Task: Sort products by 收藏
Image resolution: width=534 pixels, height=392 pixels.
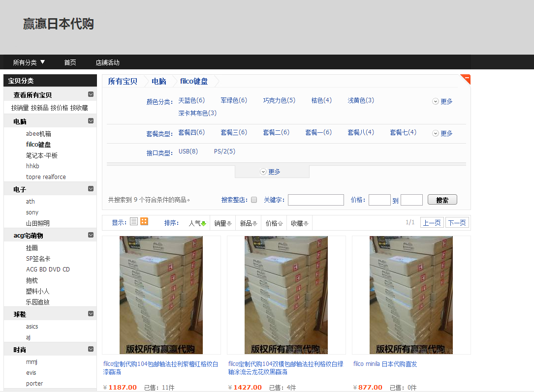Action: (300, 223)
